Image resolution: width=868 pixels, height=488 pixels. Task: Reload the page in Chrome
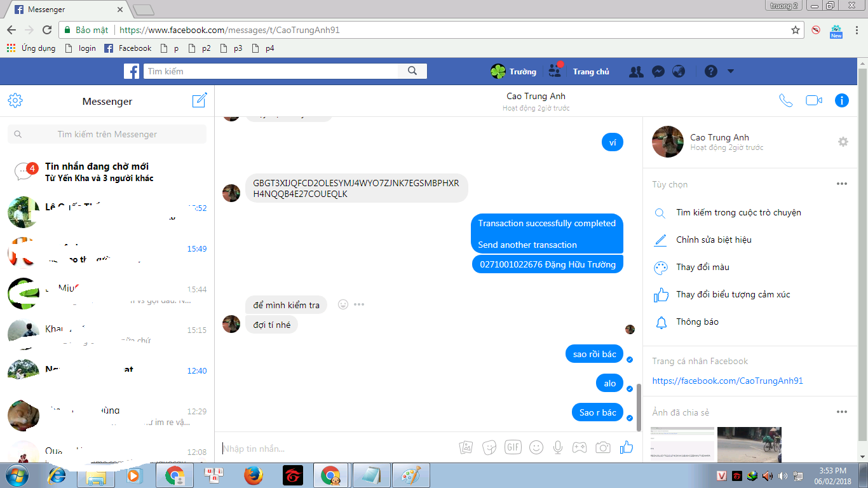coord(46,30)
